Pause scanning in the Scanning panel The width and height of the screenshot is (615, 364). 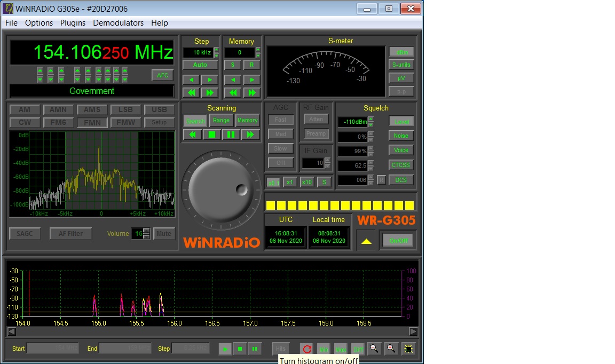(231, 134)
